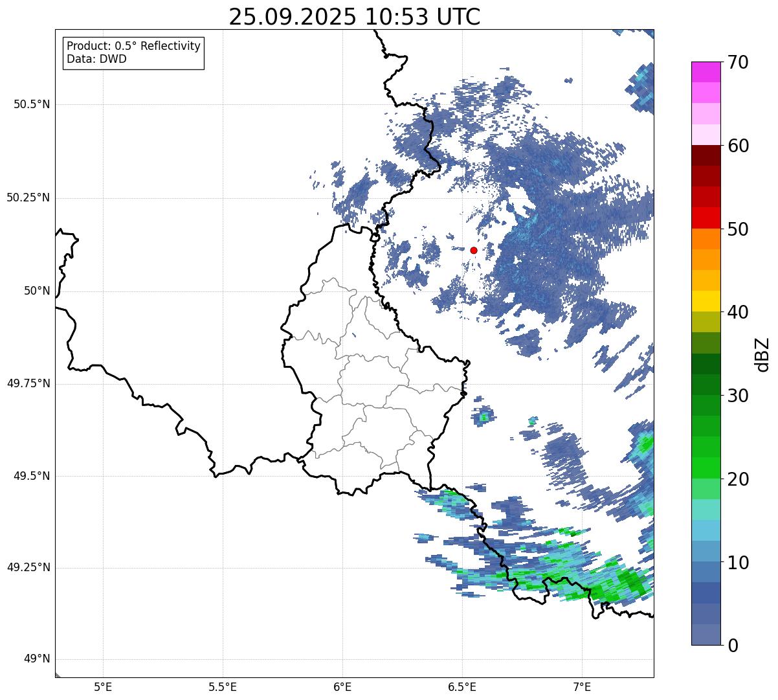Click the 6.5°E longitude label
Image resolution: width=778 pixels, height=700 pixels.
click(x=462, y=686)
